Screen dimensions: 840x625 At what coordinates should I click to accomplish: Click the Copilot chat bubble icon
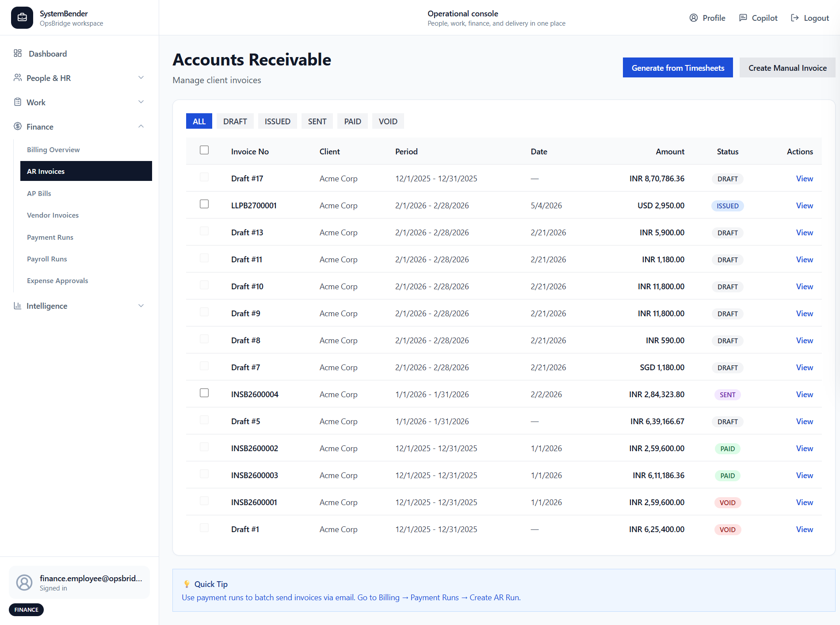point(743,18)
